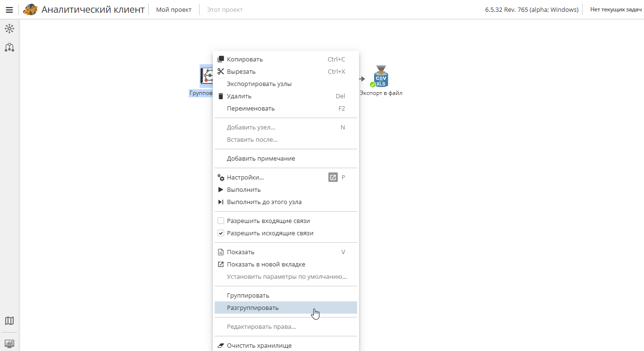This screenshot has width=644, height=351.
Task: Choose Очистить хранилище menu entry
Action: 286,345
